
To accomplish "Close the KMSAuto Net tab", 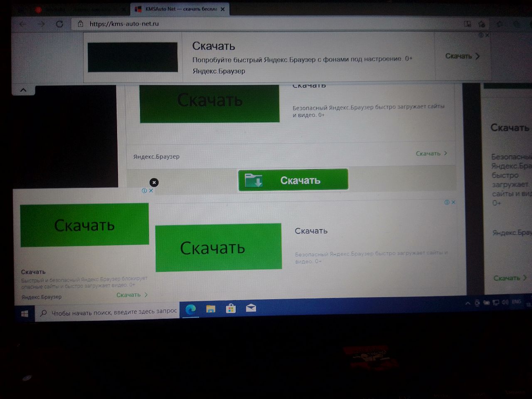I will [x=223, y=9].
